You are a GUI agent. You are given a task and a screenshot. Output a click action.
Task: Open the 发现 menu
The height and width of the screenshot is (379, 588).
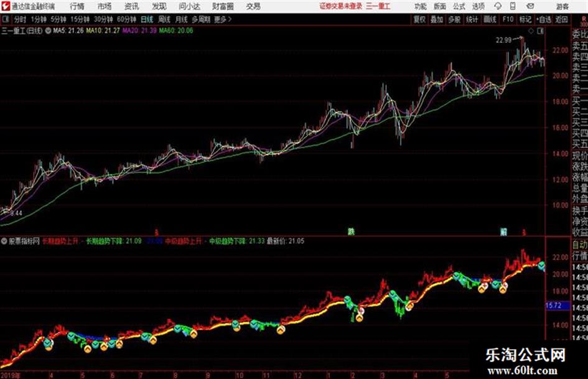pos(159,6)
